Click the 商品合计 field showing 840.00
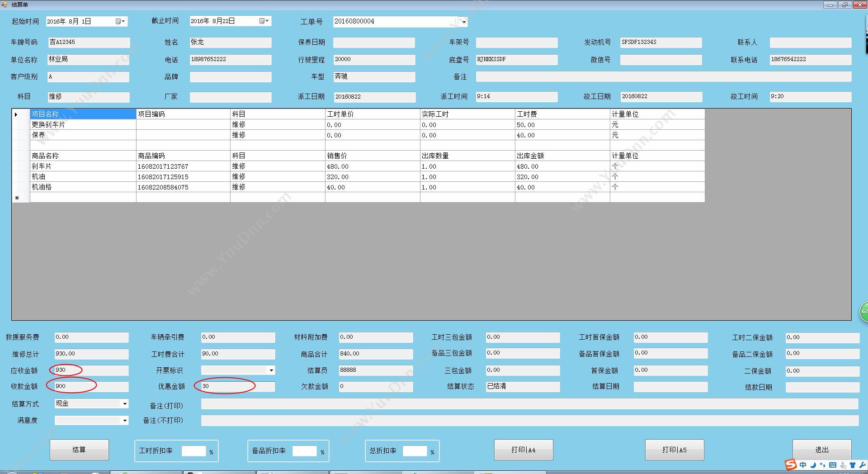This screenshot has height=474, width=868. 376,354
